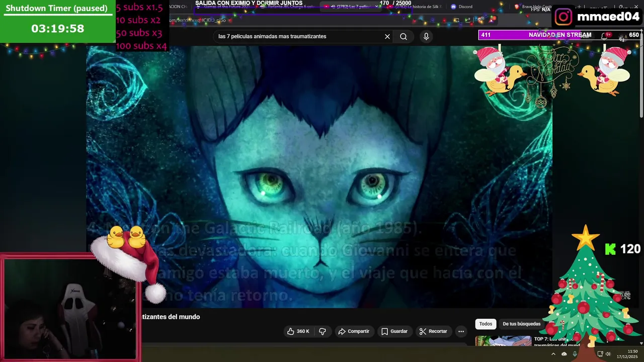This screenshot has width=644, height=362.
Task: Switch to the 'Las 7 pelíc...' browser tab
Action: pos(352,7)
